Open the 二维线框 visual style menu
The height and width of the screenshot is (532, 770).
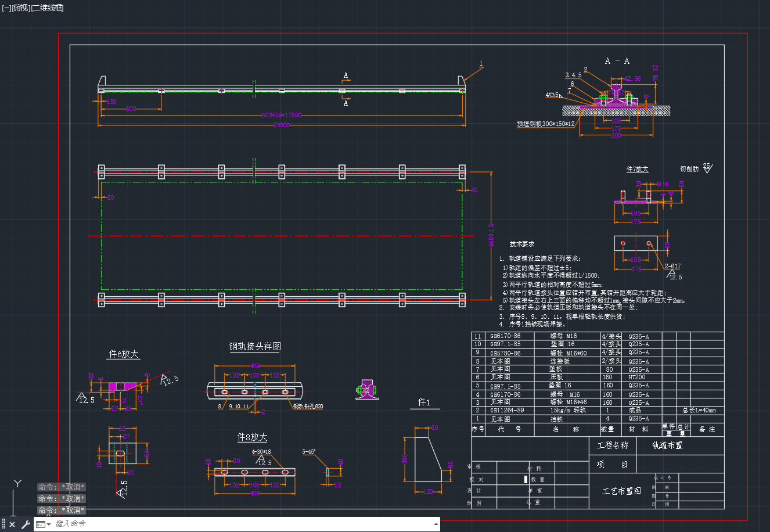coord(48,8)
